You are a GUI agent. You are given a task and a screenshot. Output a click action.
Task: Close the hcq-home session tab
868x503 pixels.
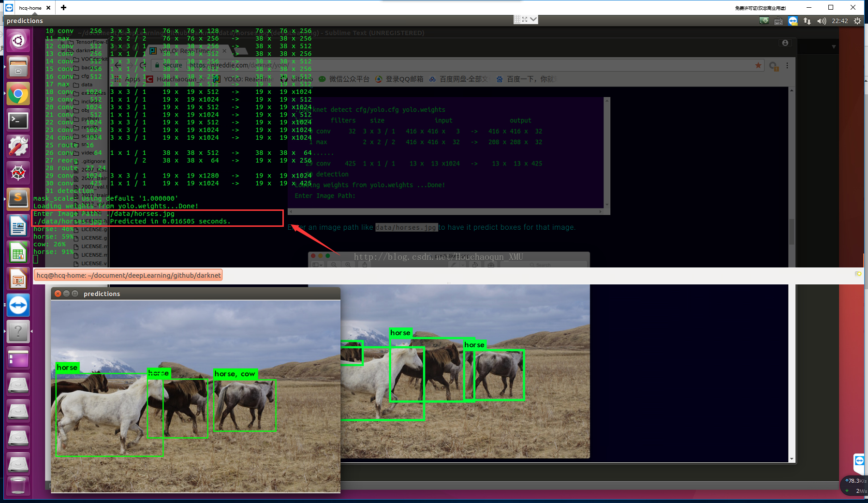(x=48, y=8)
